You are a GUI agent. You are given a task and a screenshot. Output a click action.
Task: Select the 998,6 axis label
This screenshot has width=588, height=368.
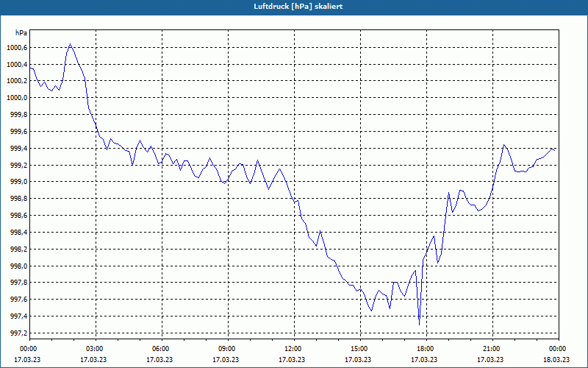coord(19,216)
